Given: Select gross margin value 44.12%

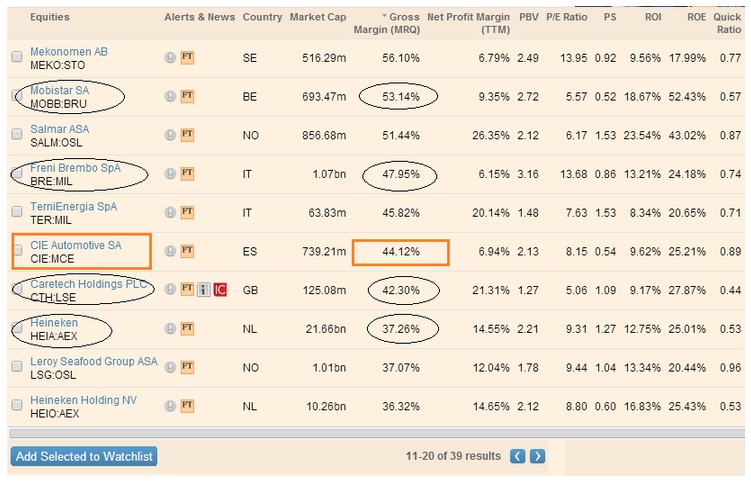Looking at the screenshot, I should (401, 252).
